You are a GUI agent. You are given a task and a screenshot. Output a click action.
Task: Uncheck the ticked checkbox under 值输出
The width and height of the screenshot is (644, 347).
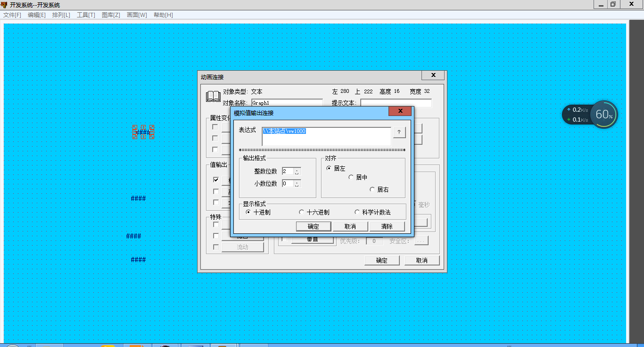click(x=216, y=180)
